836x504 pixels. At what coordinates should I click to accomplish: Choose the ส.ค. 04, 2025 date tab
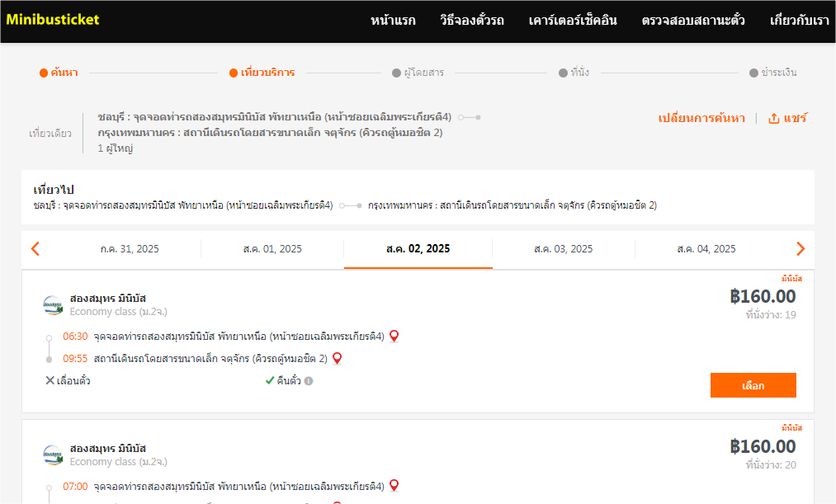click(x=706, y=249)
